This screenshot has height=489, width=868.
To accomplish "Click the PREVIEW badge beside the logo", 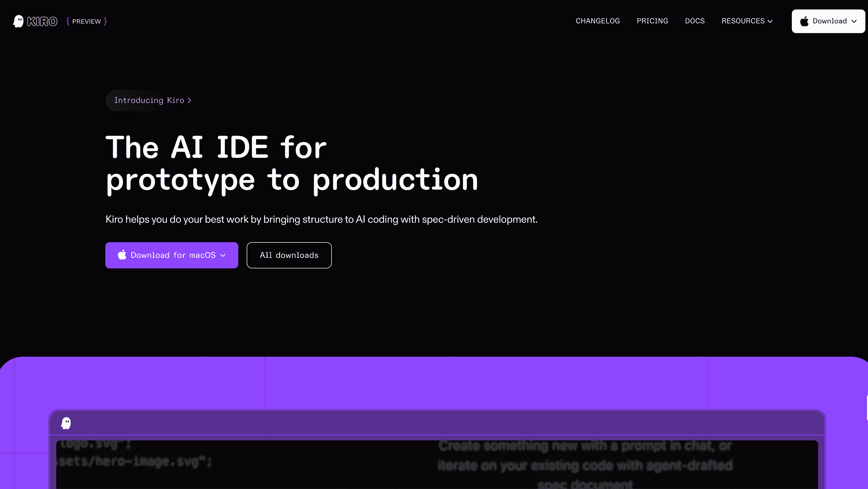I will pyautogui.click(x=87, y=21).
